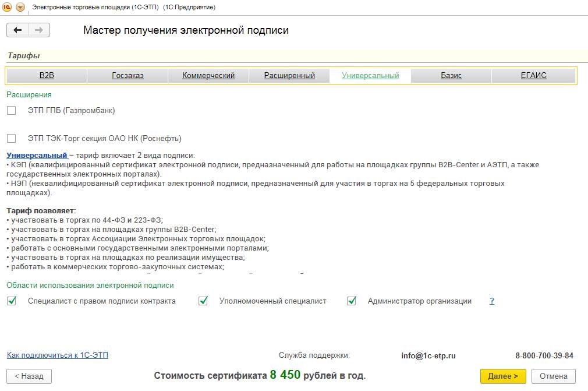Click the Тариф позволяет heading
The width and height of the screenshot is (588, 391).
click(41, 210)
